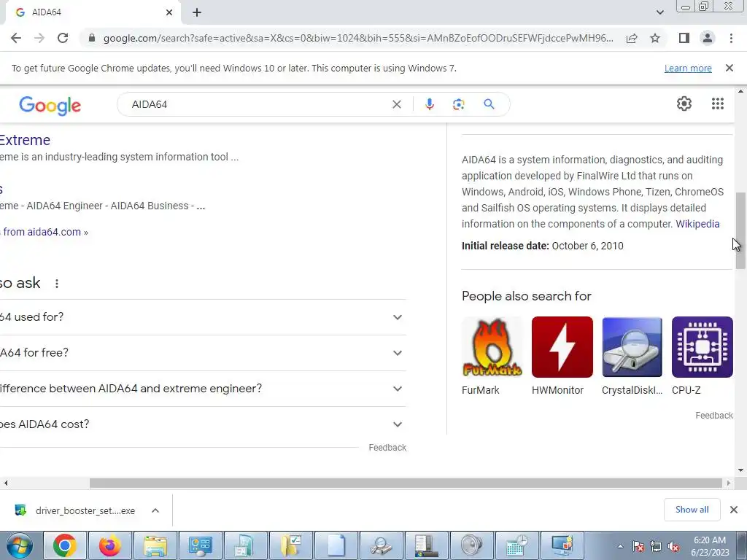The image size is (747, 560).
Task: Click the scroll-left arrow of horizontal scrollbar
Action: click(5, 483)
